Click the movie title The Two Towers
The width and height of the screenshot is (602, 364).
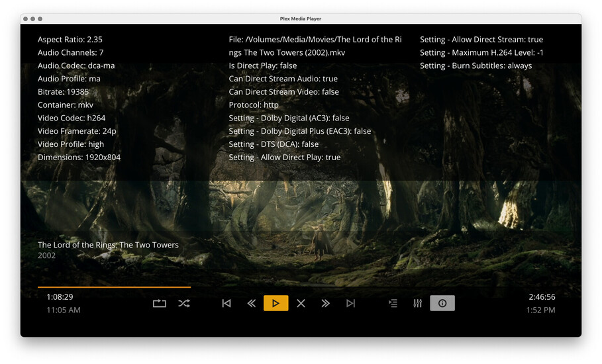pyautogui.click(x=108, y=245)
